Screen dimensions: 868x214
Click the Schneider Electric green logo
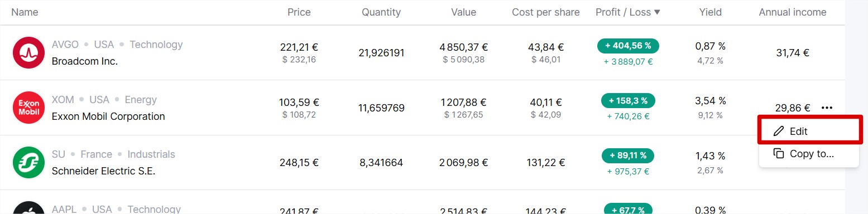[x=28, y=162]
